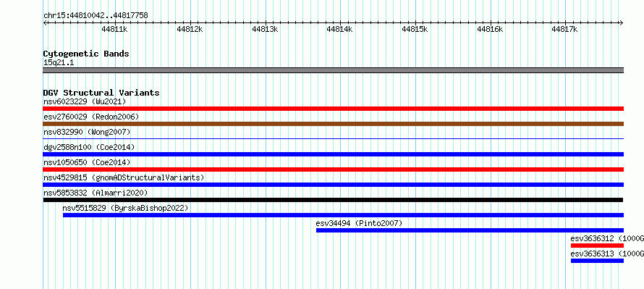Click the 44817k ruler position
The image size is (644, 289).
coord(564,29)
